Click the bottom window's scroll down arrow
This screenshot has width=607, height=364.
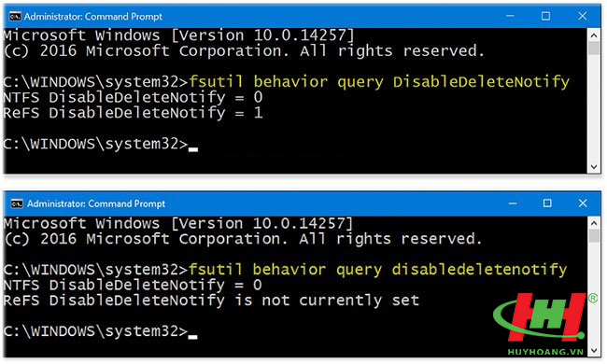click(594, 351)
